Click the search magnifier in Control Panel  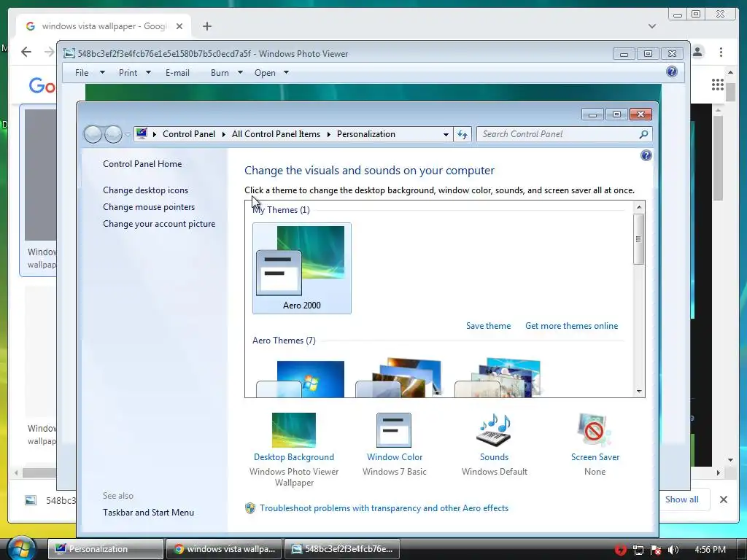643,134
